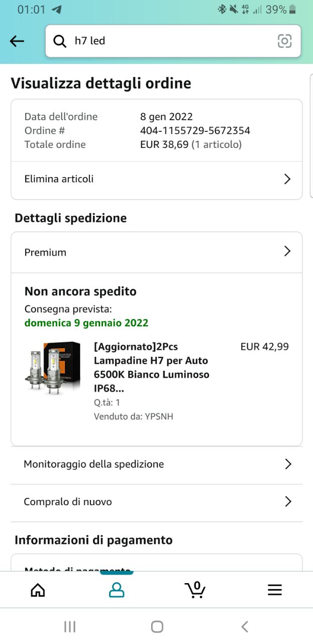
Task: Go to the Home tab icon
Action: point(38,590)
